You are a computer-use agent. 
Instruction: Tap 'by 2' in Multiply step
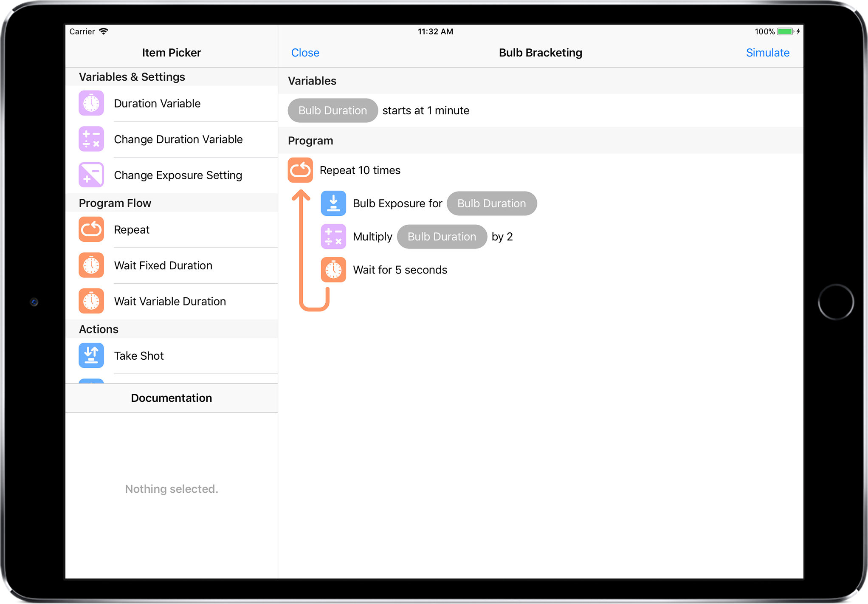(x=502, y=237)
